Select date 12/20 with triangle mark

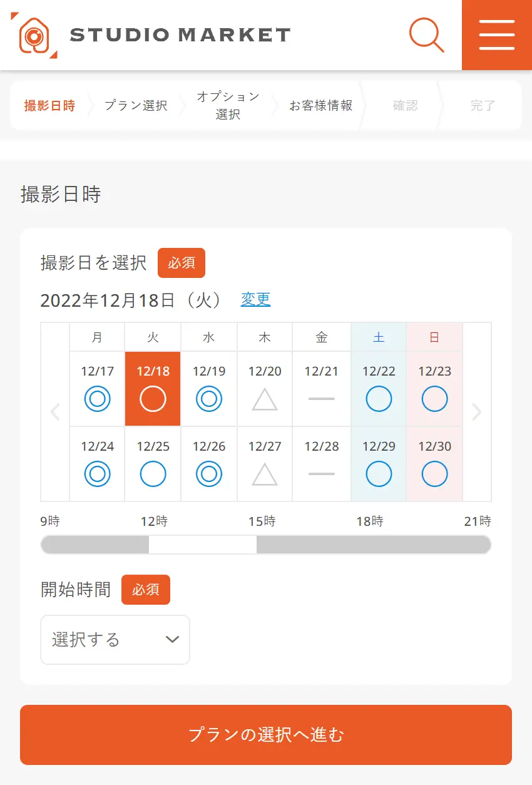click(265, 389)
